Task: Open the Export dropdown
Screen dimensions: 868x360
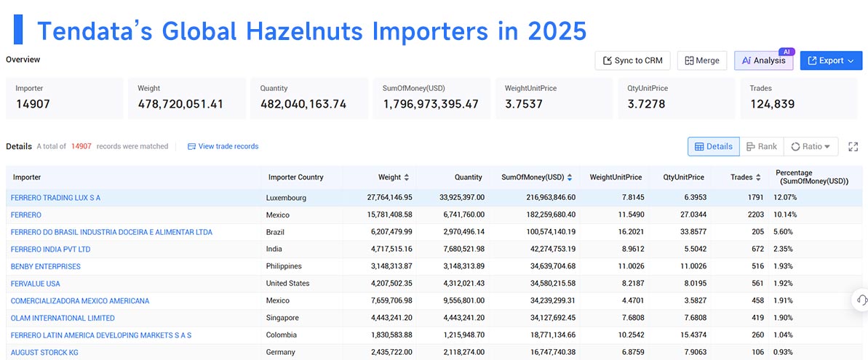Action: tap(831, 61)
